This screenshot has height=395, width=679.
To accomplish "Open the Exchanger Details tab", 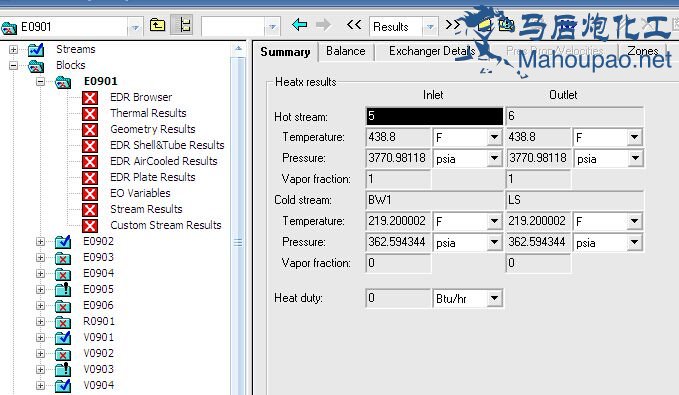I will coord(432,52).
